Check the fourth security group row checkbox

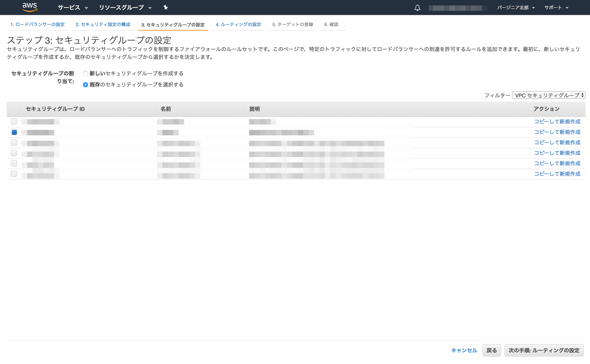14,153
